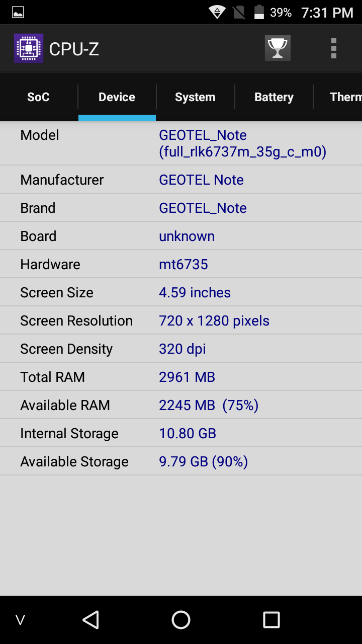This screenshot has height=644, width=362.
Task: Tap the trophy validation icon
Action: point(278,48)
